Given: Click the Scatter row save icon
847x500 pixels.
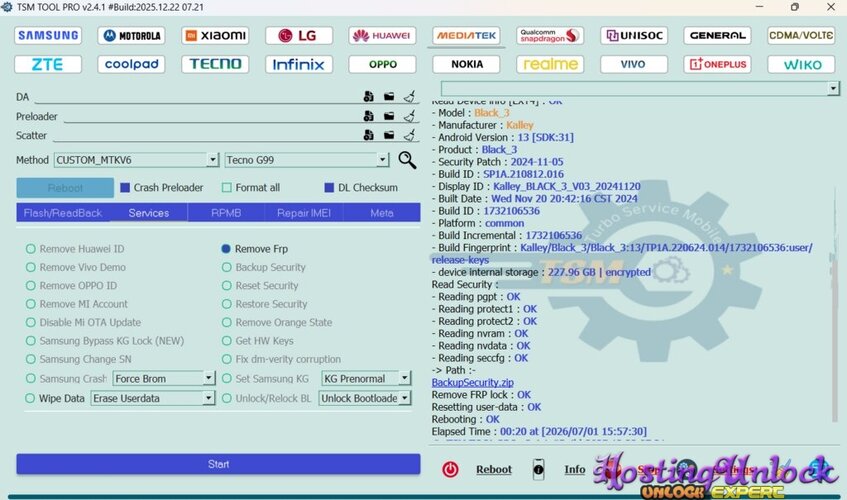Looking at the screenshot, I should tap(368, 135).
